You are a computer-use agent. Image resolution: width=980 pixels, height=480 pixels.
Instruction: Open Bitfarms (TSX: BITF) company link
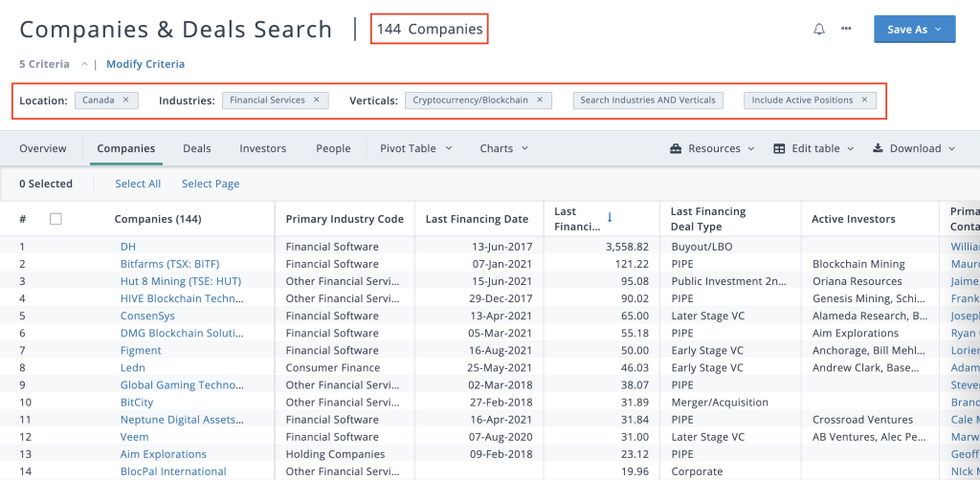point(170,264)
